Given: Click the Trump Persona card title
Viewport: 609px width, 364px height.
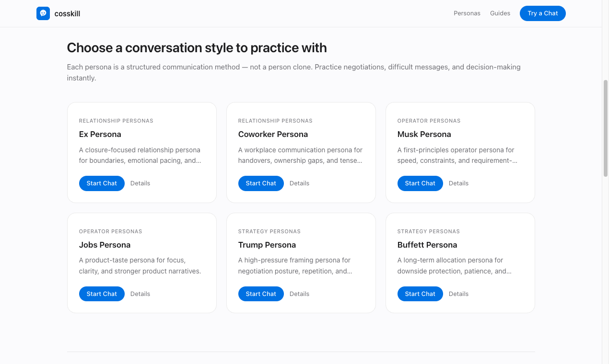Looking at the screenshot, I should coord(267,245).
